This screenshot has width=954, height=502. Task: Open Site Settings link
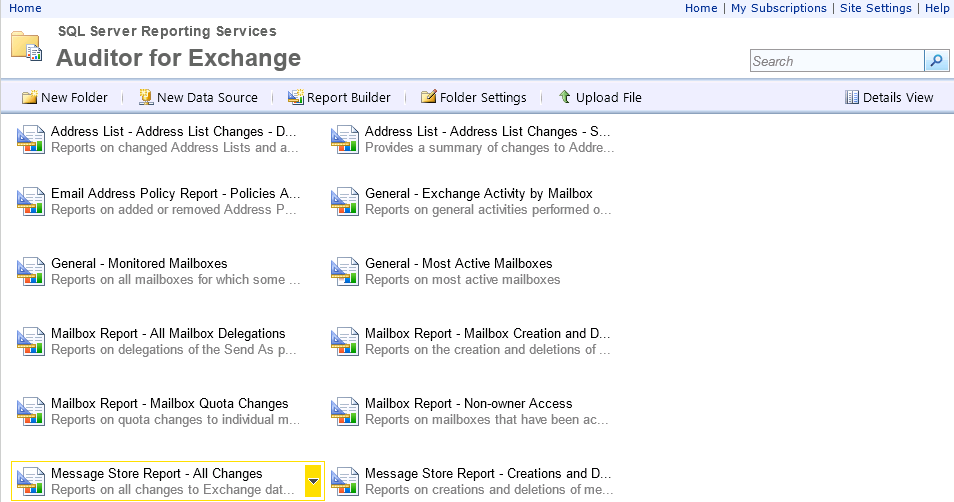[x=876, y=8]
